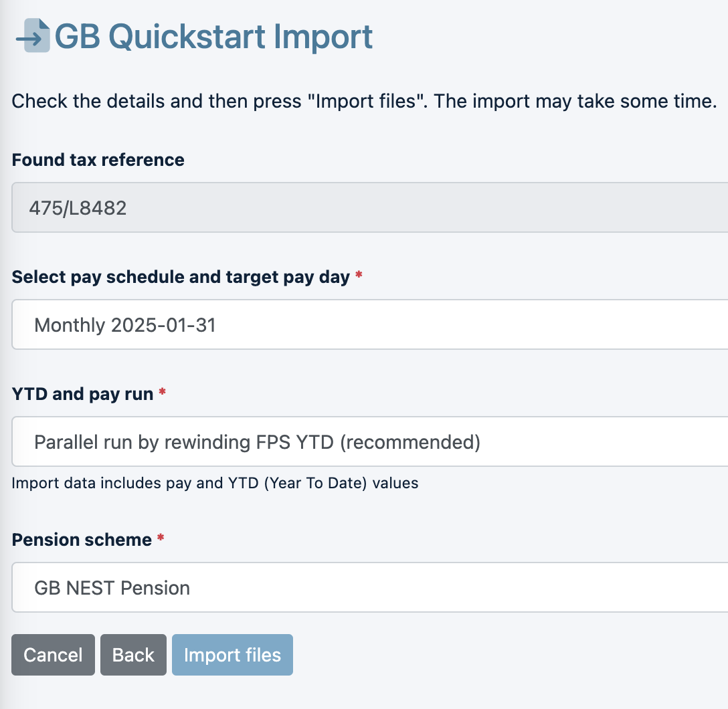Screen dimensions: 728x709
Task: Click the Back button
Action: [x=133, y=655]
